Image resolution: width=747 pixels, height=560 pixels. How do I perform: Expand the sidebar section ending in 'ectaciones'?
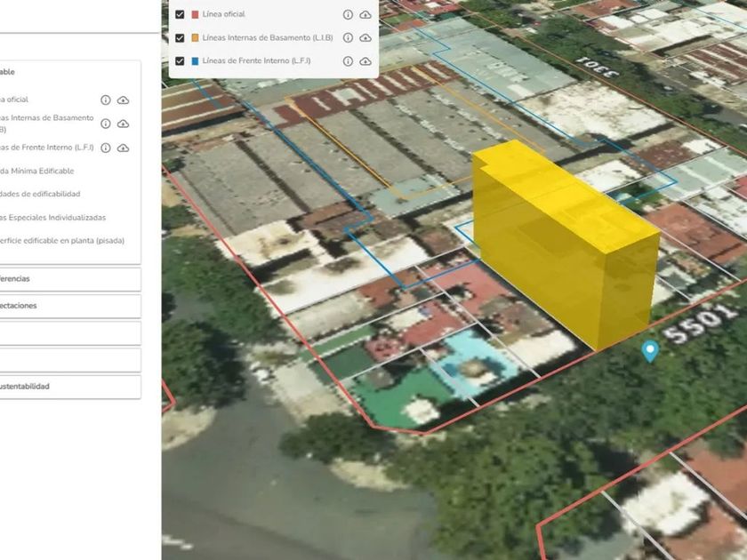pos(70,306)
